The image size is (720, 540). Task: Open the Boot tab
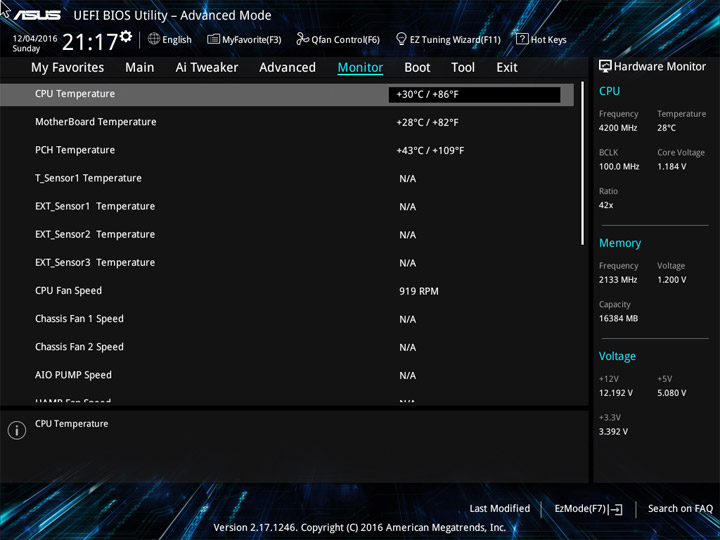click(x=417, y=68)
